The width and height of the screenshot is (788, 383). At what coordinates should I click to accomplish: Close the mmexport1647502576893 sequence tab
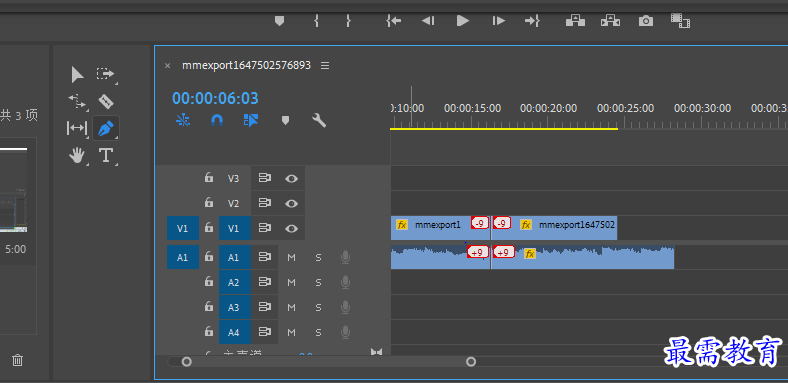pos(168,65)
